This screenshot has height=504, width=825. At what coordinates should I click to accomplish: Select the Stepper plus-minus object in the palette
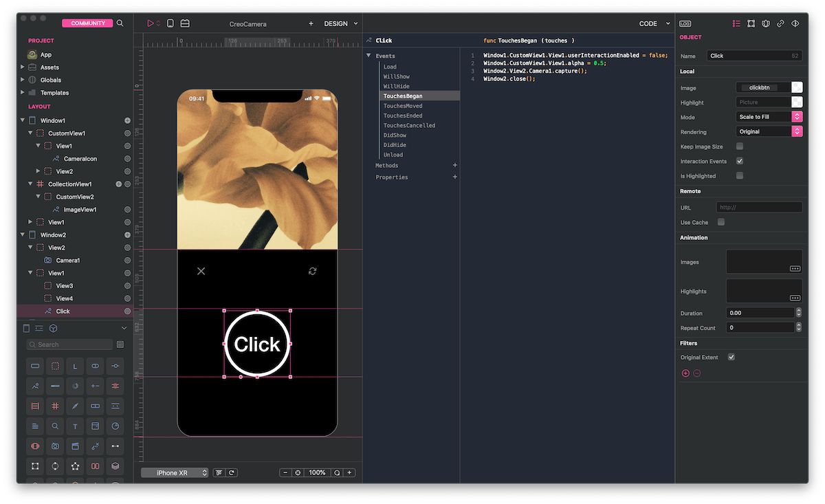click(96, 386)
